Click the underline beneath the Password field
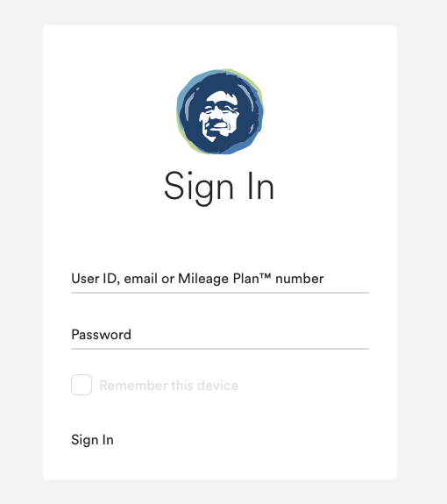Screen dimensions: 447x504 (220, 349)
